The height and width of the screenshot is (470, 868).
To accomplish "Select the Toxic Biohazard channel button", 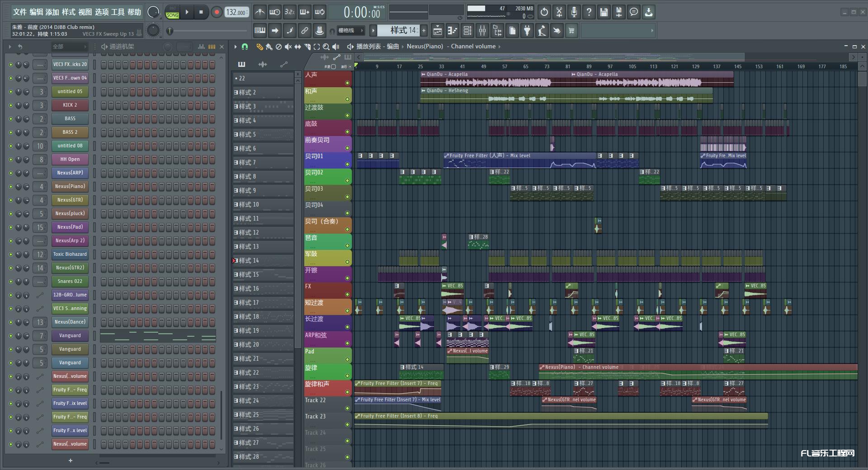I will [70, 254].
